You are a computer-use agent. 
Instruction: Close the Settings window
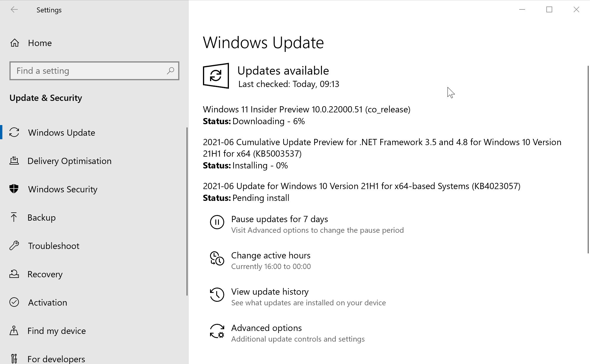click(x=576, y=9)
